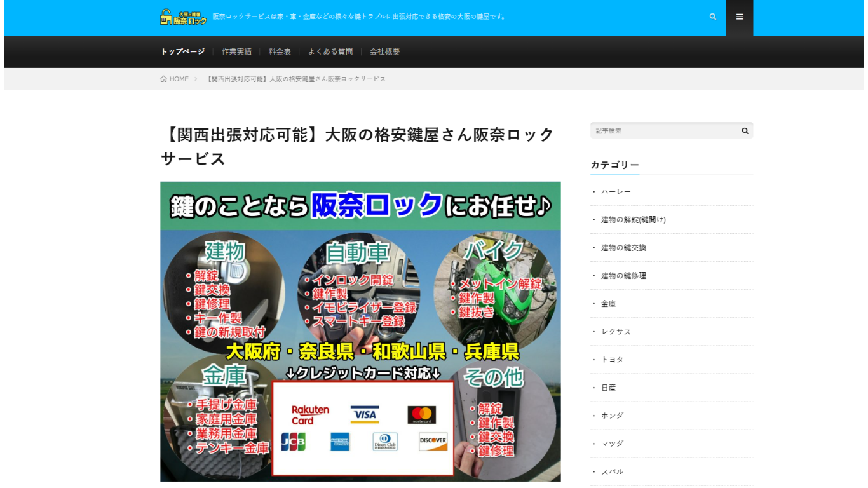Select the ハーレー category
This screenshot has width=868, height=488.
(x=616, y=191)
